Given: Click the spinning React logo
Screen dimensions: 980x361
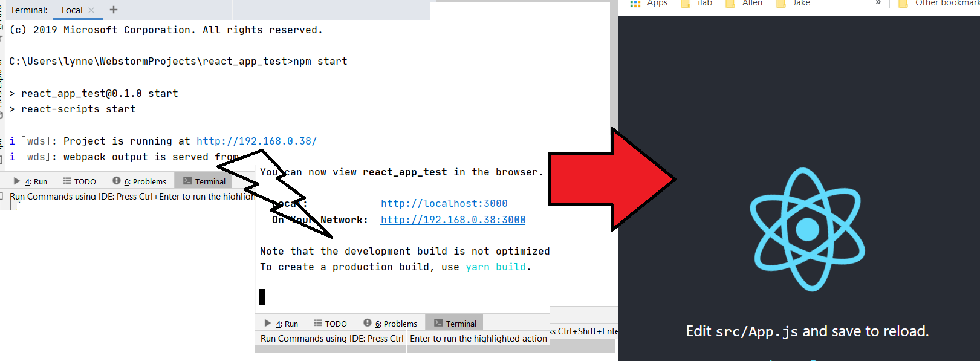Looking at the screenshot, I should (x=807, y=229).
